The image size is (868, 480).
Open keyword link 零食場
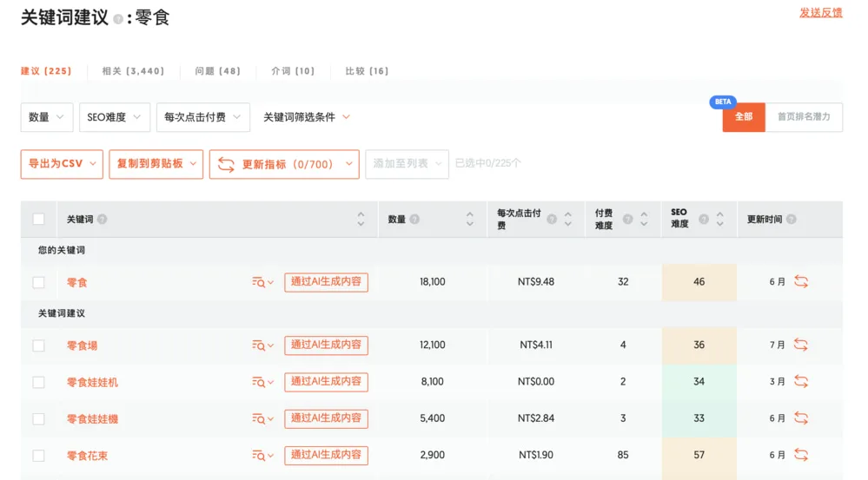point(82,345)
